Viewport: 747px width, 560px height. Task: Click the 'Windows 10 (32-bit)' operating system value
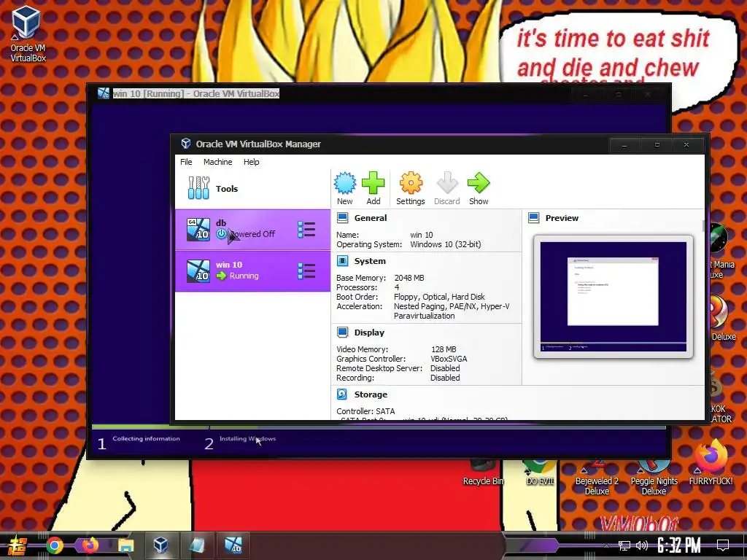pos(446,244)
